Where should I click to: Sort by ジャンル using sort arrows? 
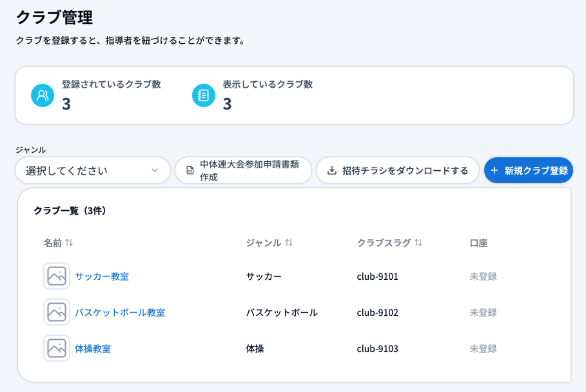pos(289,242)
